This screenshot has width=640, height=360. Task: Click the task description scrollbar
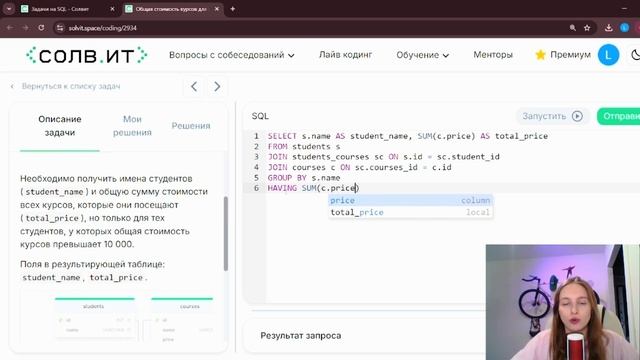pyautogui.click(x=226, y=233)
